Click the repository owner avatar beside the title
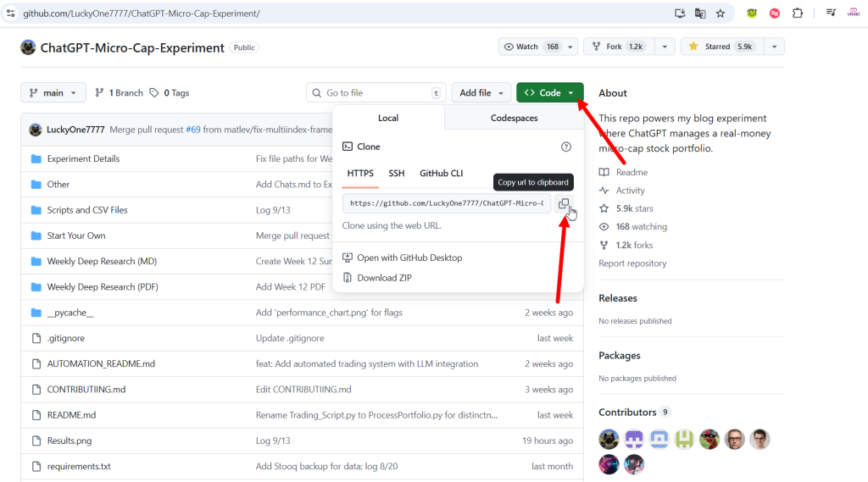The height and width of the screenshot is (482, 868). (28, 47)
